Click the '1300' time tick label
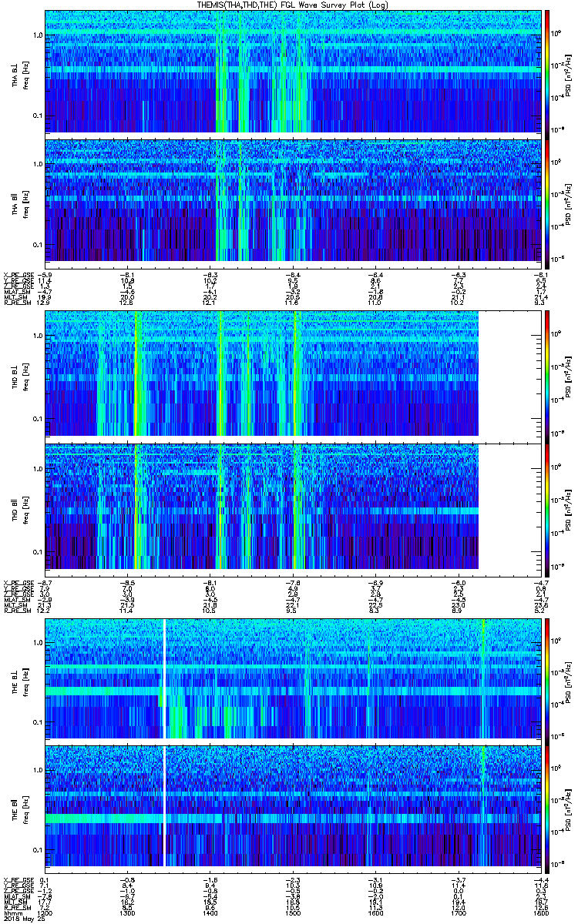 (x=127, y=912)
